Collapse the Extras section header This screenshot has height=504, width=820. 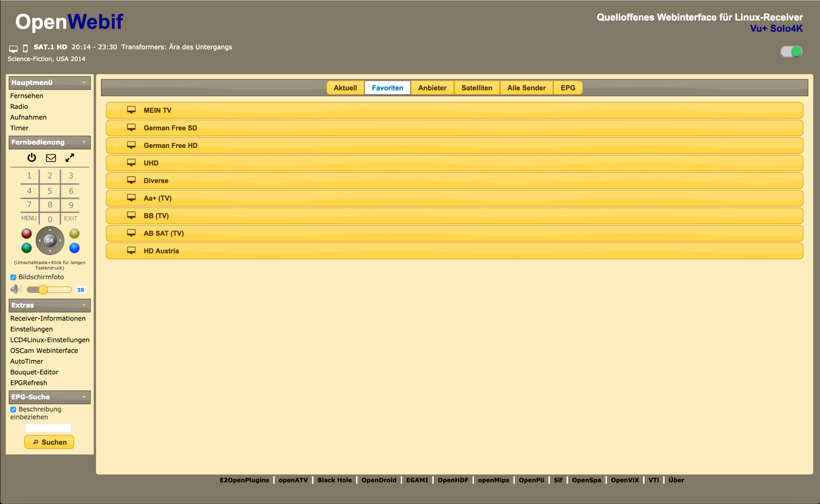84,305
